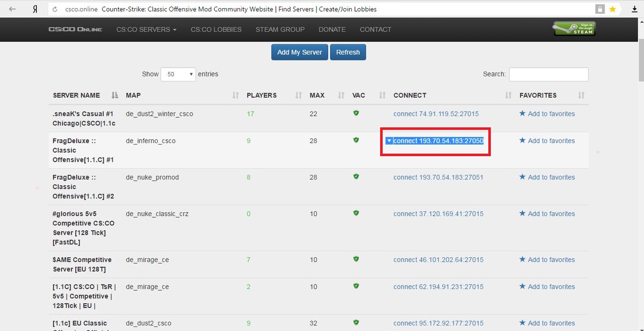The width and height of the screenshot is (644, 331).
Task: Click favorites star icon in #glorious 5v5 row
Action: click(x=522, y=213)
